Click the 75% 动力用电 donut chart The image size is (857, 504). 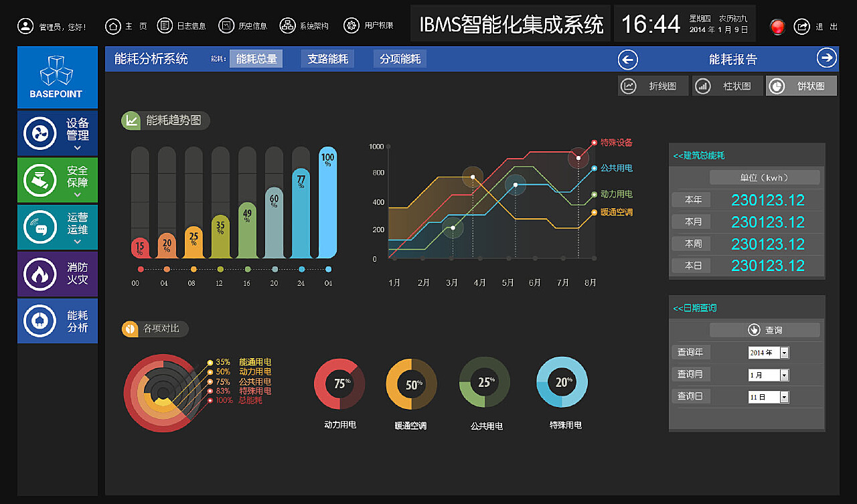339,384
